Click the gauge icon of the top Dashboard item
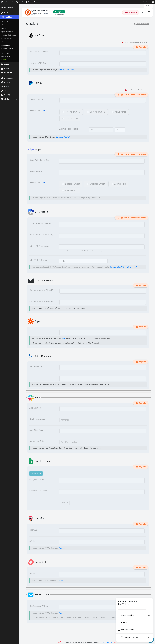This screenshot has width=155, height=644. [x=2, y=8]
